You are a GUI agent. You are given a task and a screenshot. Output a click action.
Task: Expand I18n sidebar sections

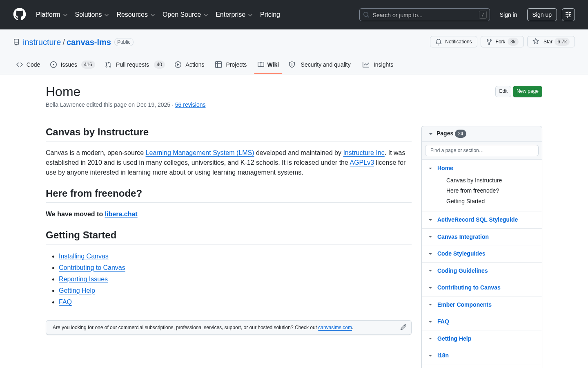click(430, 355)
